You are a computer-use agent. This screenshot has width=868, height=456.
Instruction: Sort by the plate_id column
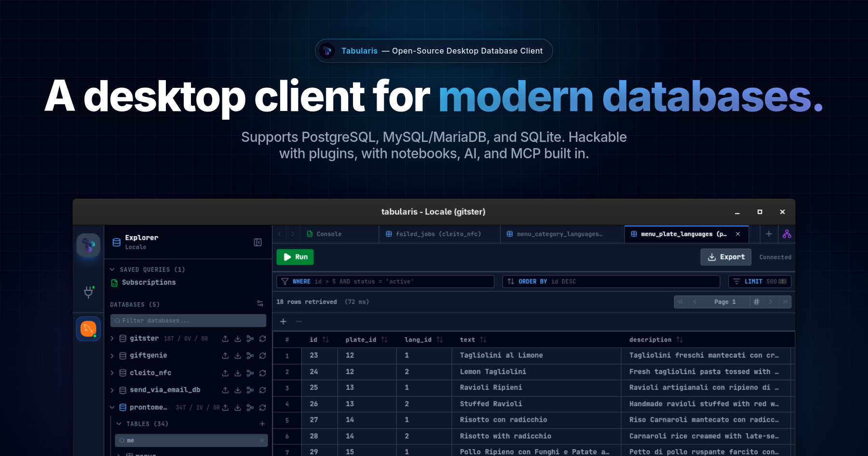[384, 340]
